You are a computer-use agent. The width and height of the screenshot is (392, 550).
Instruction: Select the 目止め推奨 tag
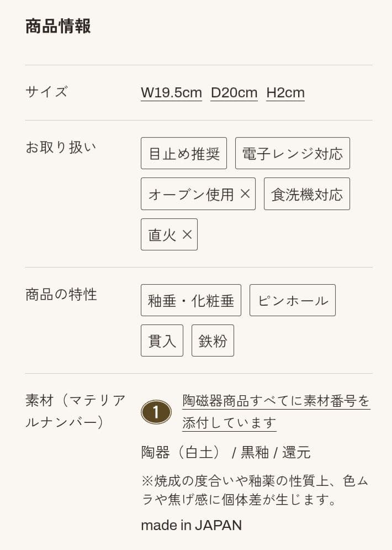184,153
